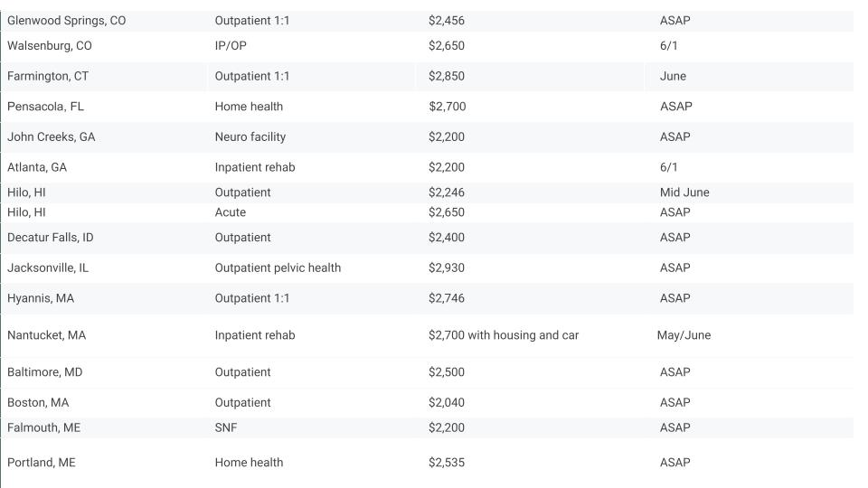
Task: Select Baltimore, MD location cell
Action: coord(45,372)
